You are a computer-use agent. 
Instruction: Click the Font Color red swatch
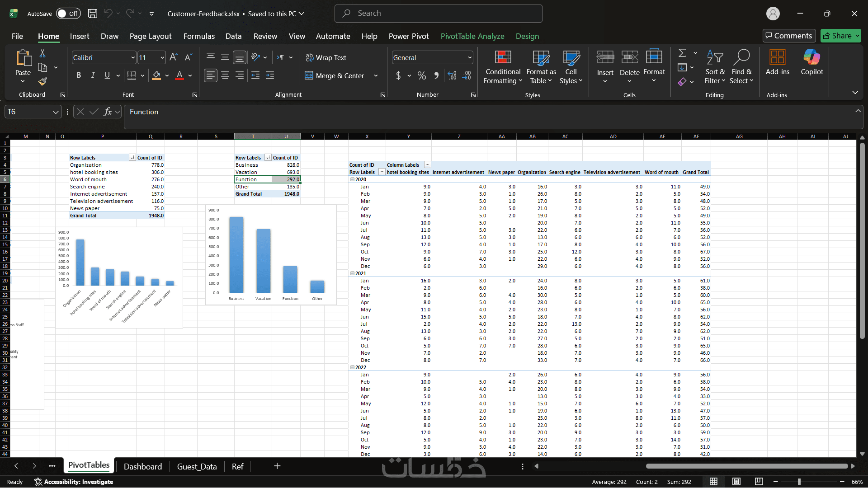click(179, 75)
